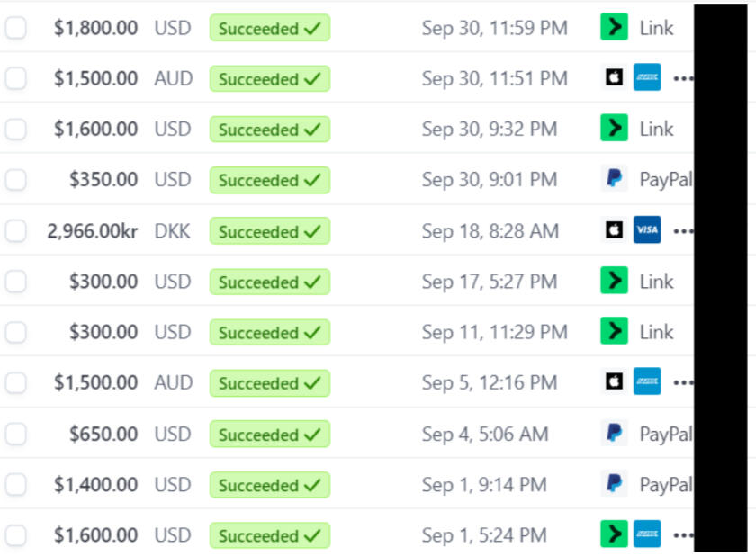Click the Sep 30, 9:32 PM date
Image resolution: width=756 pixels, height=556 pixels.
(489, 130)
